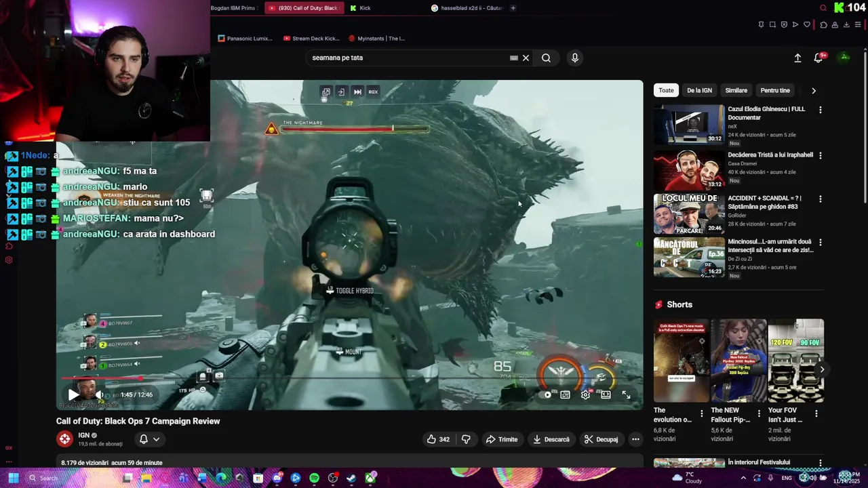Open Panasonic Lumix bookmark
The image size is (868, 488).
[x=245, y=39]
